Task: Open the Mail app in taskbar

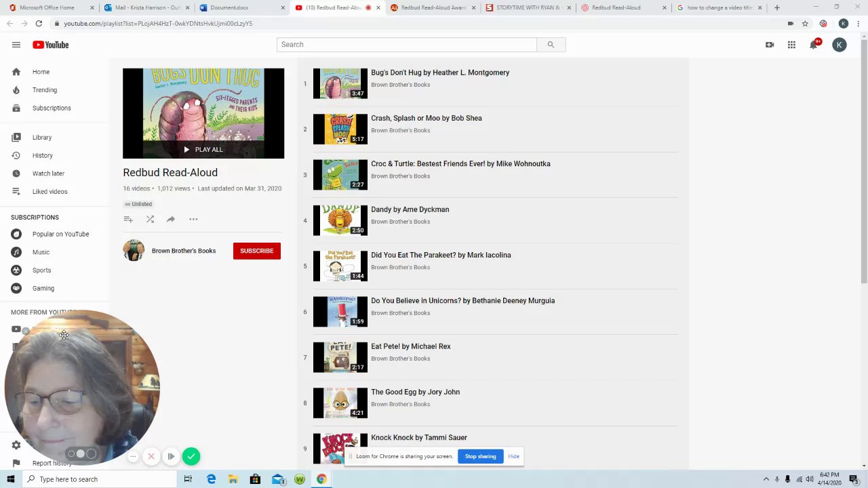Action: tap(277, 479)
